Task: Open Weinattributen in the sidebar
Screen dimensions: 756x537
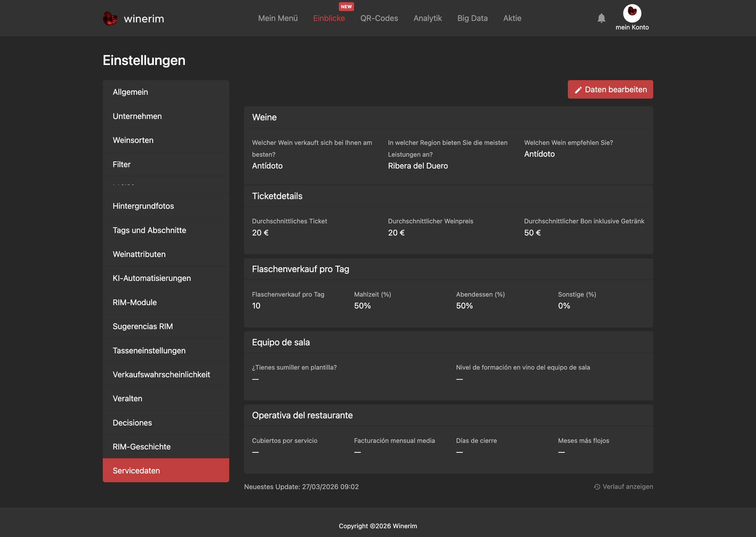Action: (x=166, y=254)
